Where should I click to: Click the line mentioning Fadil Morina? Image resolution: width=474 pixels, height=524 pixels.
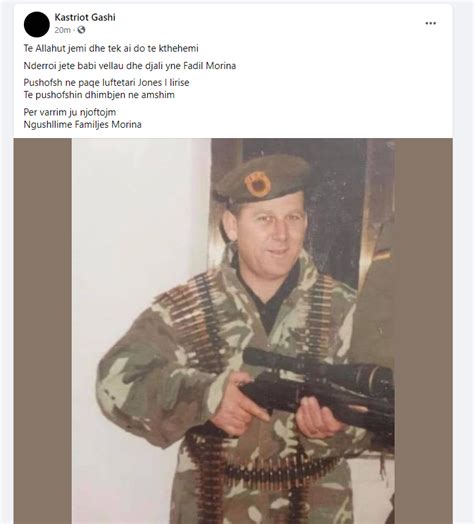click(130, 66)
